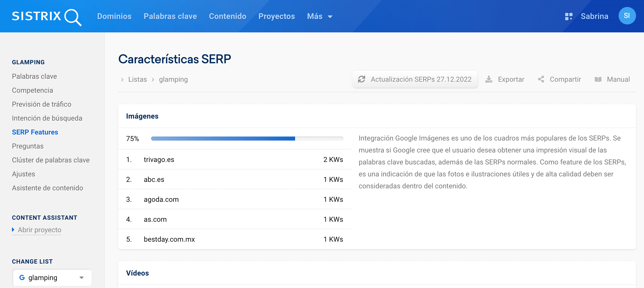Viewport: 644px width, 288px height.
Task: Click the as.com row
Action: click(x=235, y=219)
